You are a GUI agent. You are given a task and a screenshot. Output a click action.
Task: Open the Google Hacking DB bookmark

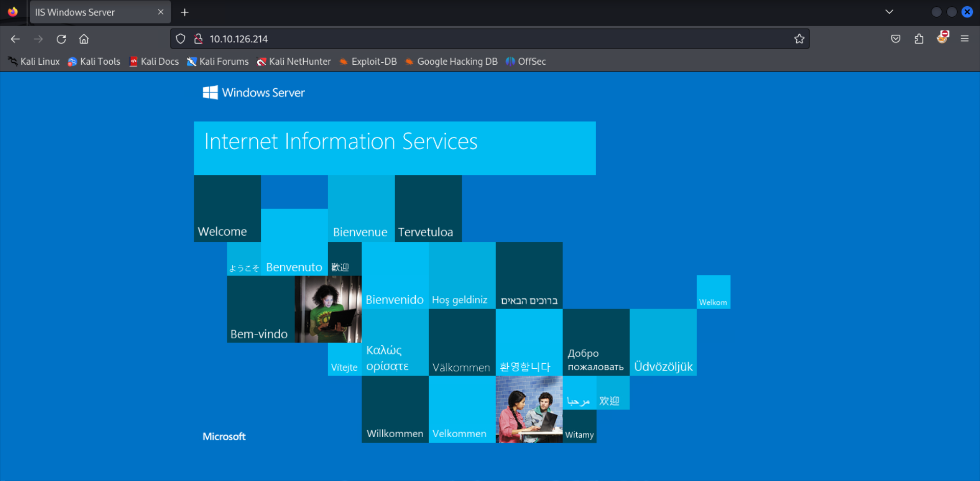click(x=451, y=61)
